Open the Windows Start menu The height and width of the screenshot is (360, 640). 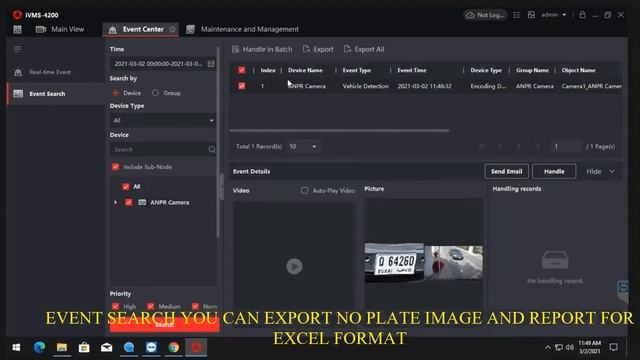[16, 347]
